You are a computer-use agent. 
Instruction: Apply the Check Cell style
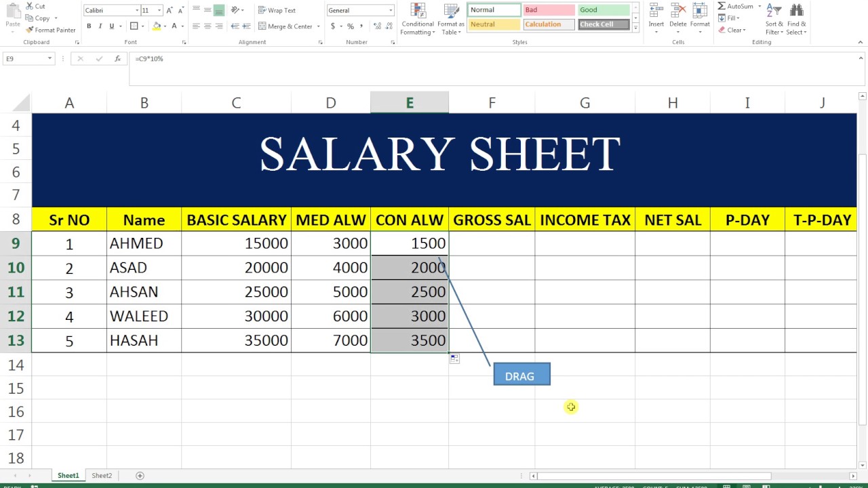tap(603, 24)
